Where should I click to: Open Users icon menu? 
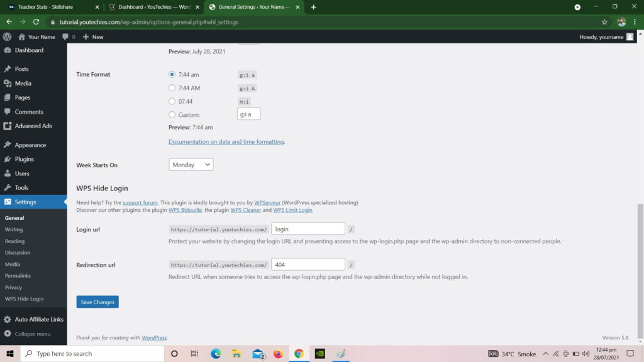point(8,173)
